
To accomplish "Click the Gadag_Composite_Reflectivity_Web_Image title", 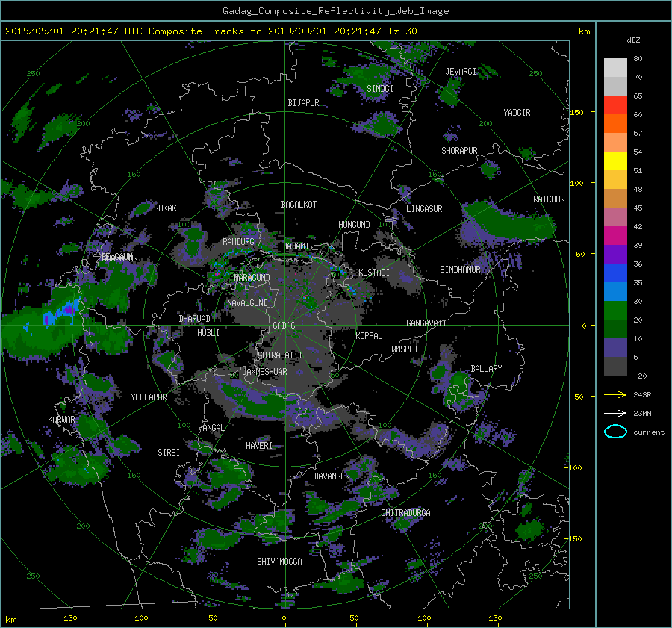I will [x=335, y=11].
